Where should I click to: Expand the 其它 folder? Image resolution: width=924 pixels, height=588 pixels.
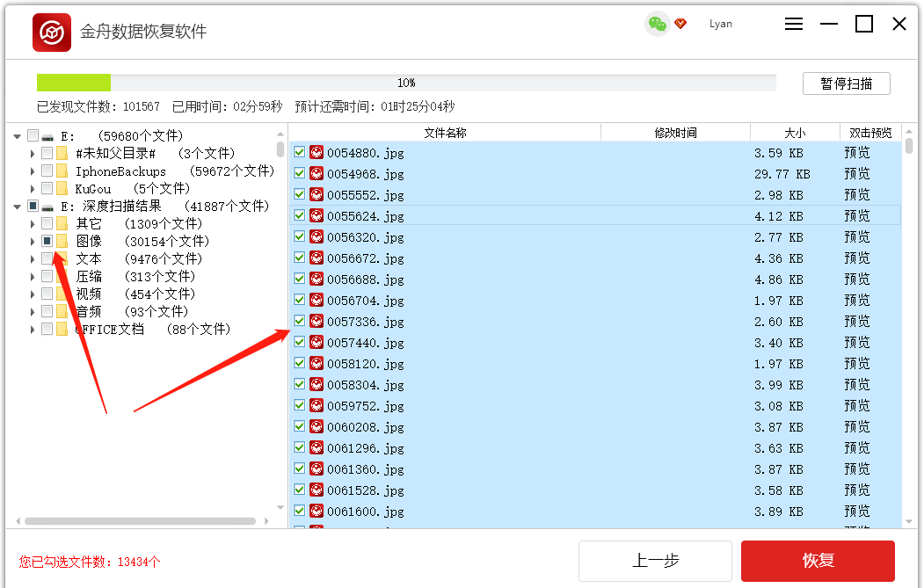pos(33,224)
